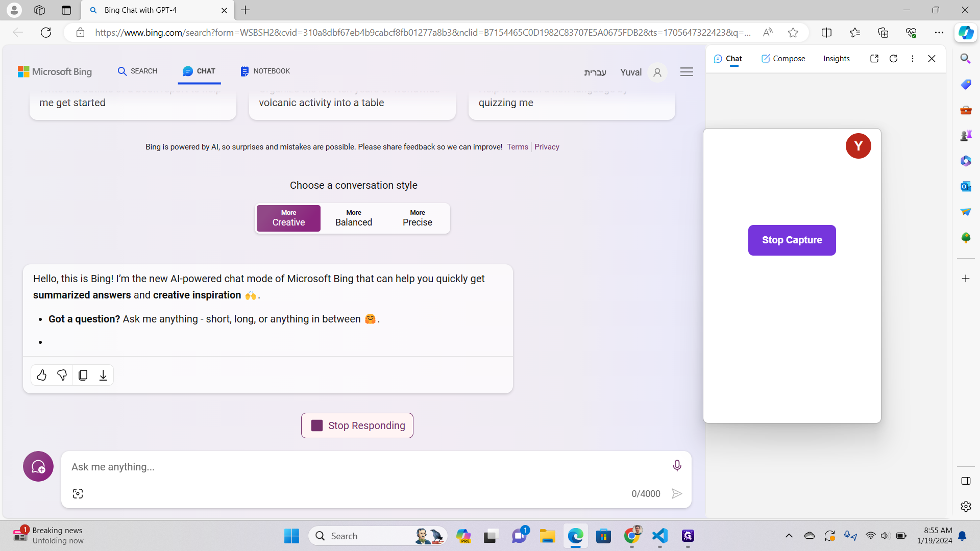This screenshot has height=551, width=980.
Task: Add an image with visual search icon
Action: (78, 493)
